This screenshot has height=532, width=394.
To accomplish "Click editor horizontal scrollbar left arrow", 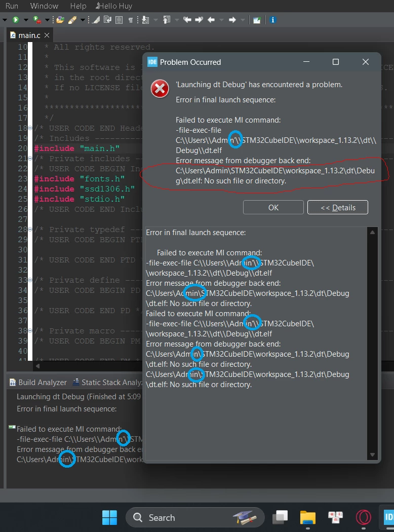I will [37, 366].
